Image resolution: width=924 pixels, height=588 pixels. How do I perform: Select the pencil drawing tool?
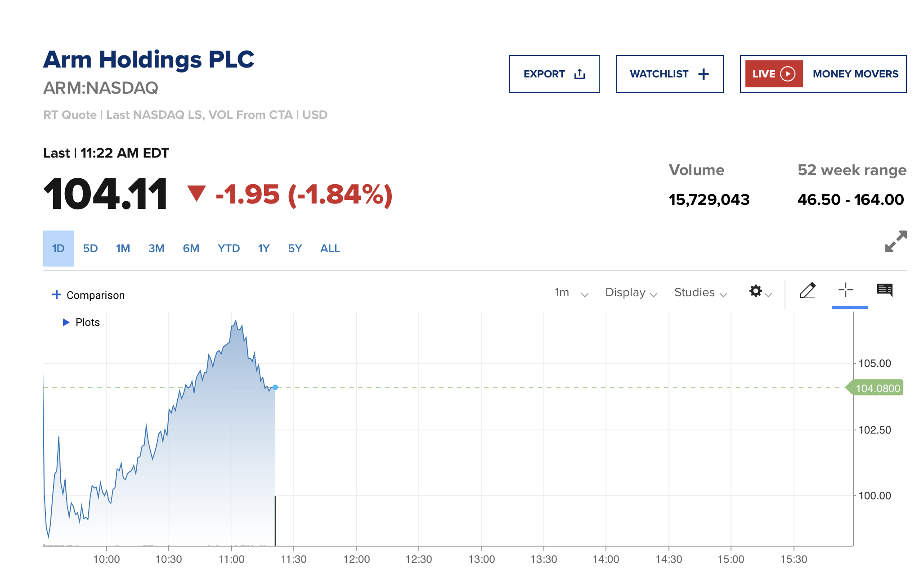807,291
